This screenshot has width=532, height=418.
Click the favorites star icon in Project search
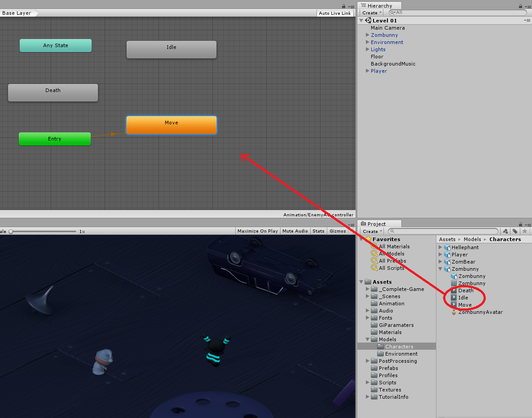coord(525,231)
